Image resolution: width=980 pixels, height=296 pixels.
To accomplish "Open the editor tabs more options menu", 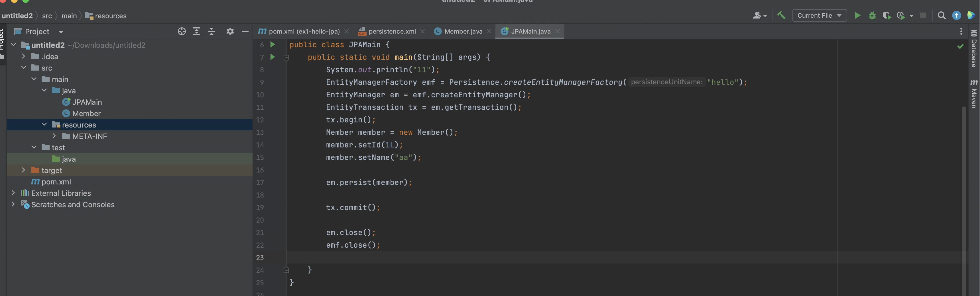I will coord(961,32).
